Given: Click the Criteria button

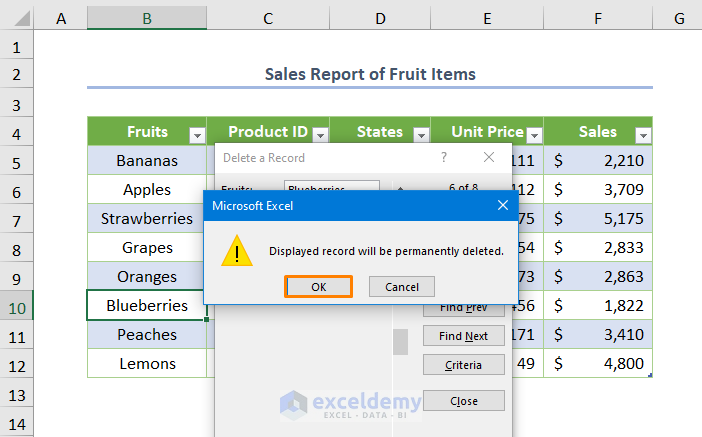Looking at the screenshot, I should pos(463,365).
